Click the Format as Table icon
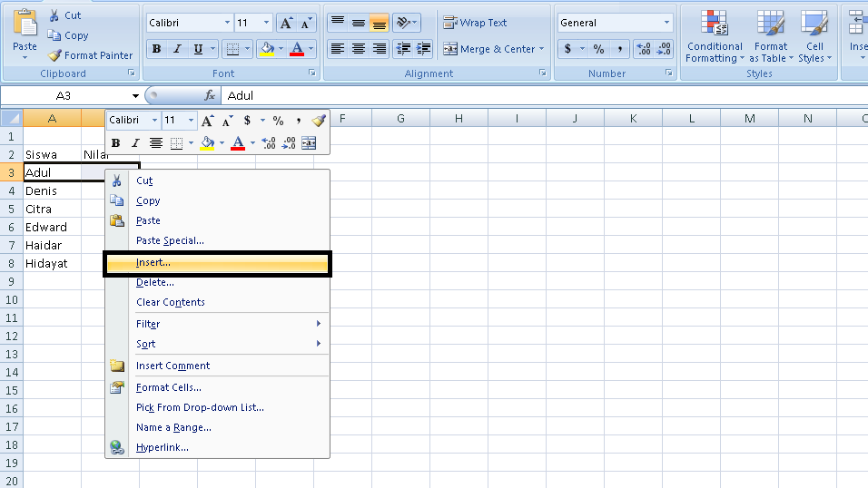Image resolution: width=868 pixels, height=488 pixels. (771, 37)
